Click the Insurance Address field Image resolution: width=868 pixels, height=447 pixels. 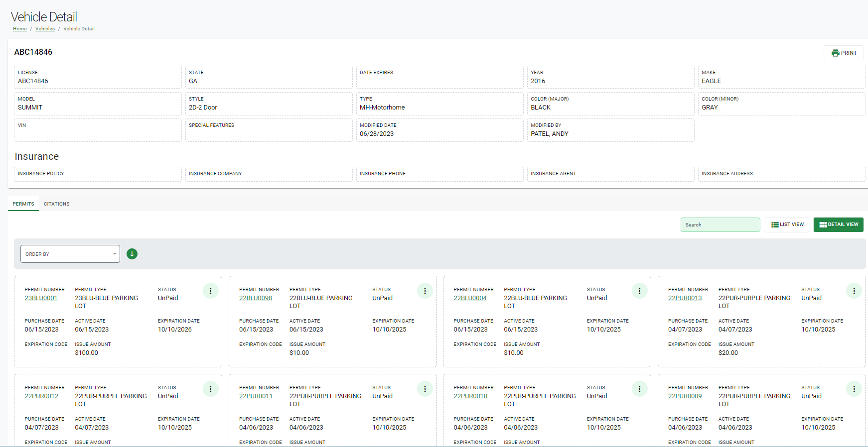pyautogui.click(x=781, y=174)
